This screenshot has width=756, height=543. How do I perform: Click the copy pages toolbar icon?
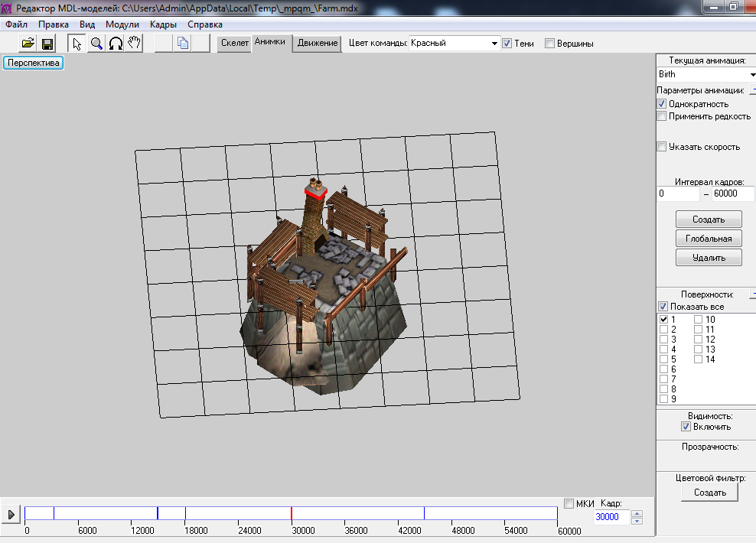click(x=183, y=44)
